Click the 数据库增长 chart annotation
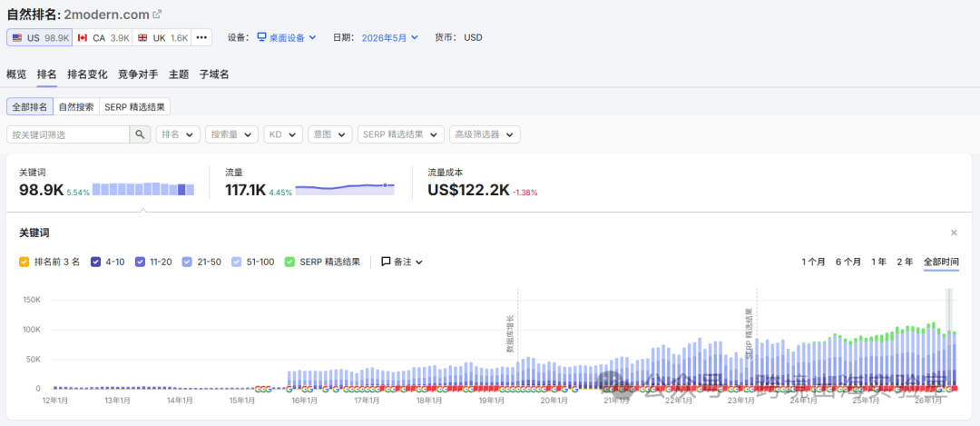 tap(510, 334)
